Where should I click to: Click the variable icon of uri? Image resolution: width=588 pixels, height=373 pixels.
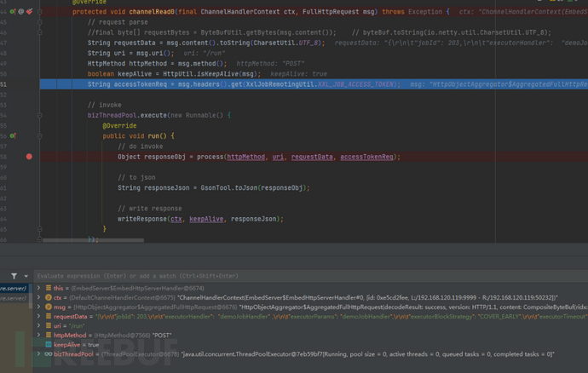click(49, 325)
